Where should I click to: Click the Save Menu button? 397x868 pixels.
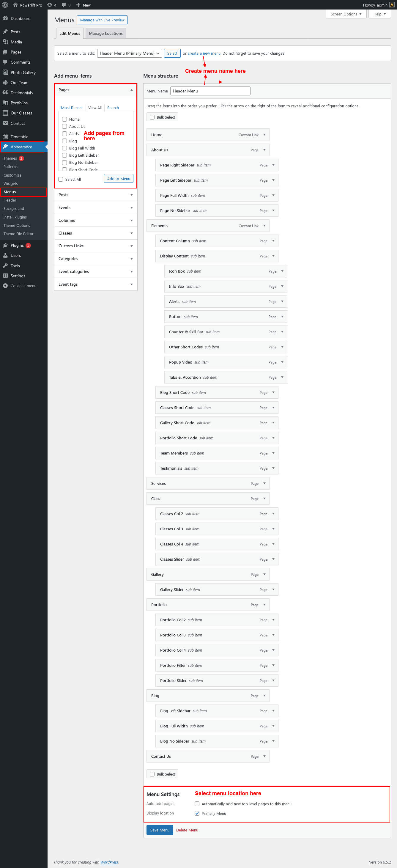160,830
